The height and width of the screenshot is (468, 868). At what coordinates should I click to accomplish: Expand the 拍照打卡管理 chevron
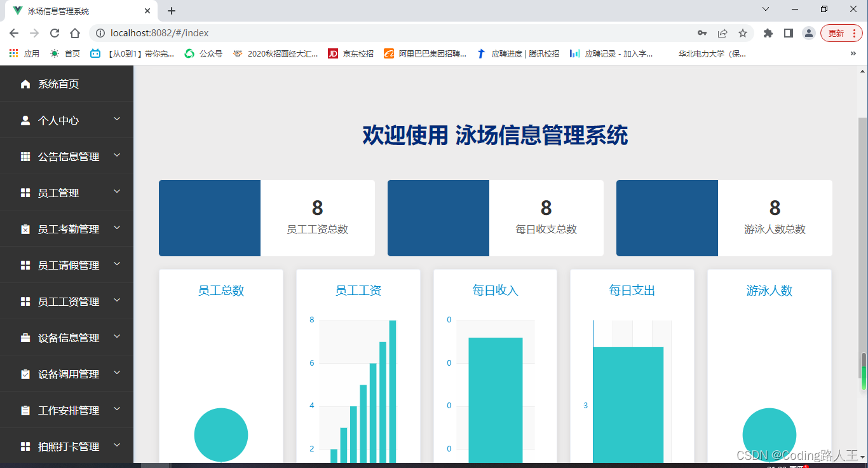pyautogui.click(x=117, y=445)
